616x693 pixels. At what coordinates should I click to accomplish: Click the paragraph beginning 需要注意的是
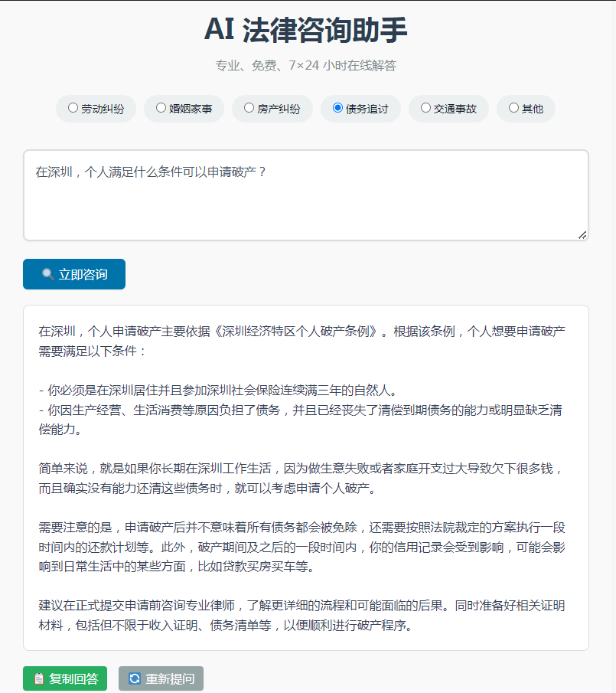(302, 547)
